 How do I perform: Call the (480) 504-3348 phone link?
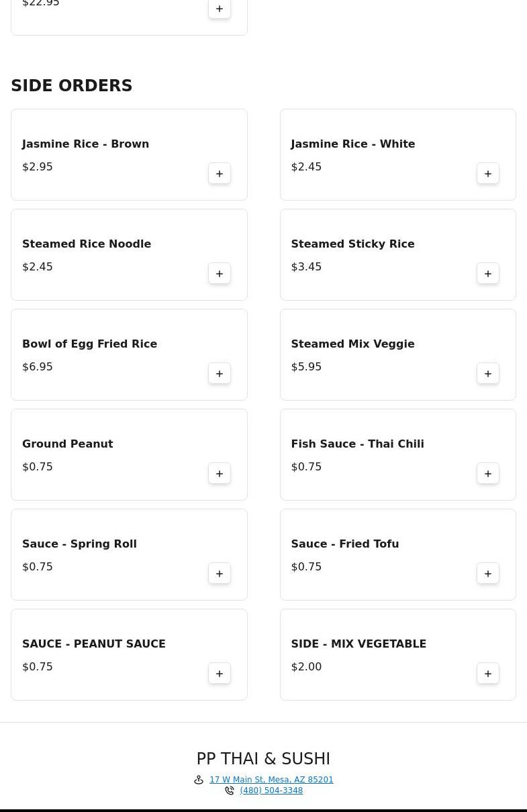pos(271,791)
